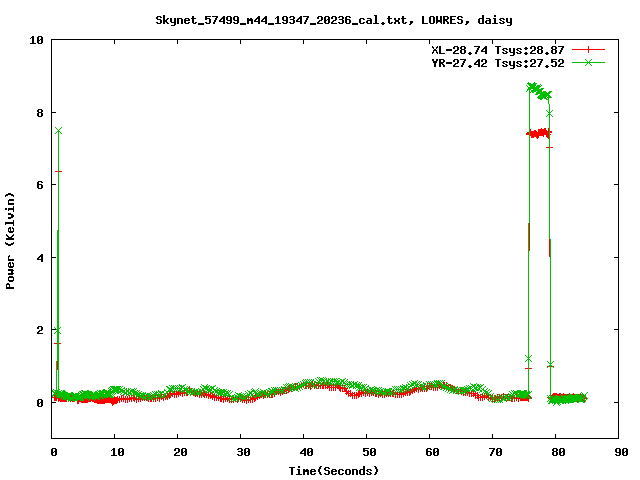This screenshot has height=480, width=640.
Task: Click the x-axis tick label 60
Action: 432,452
